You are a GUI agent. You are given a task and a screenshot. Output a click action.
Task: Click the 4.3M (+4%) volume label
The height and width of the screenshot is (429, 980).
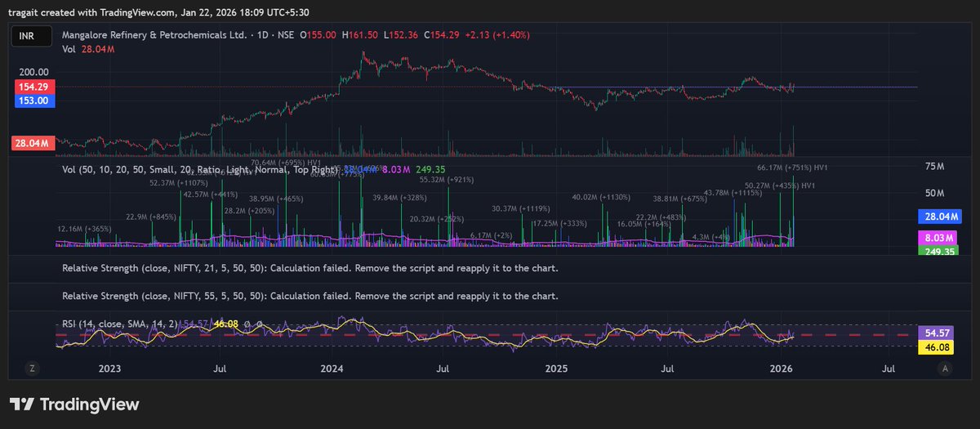point(710,237)
